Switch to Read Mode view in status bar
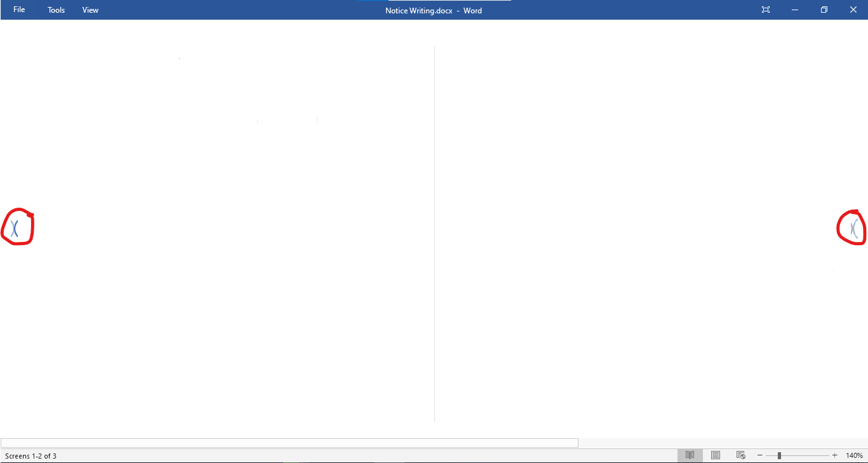This screenshot has width=868, height=463. pyautogui.click(x=690, y=455)
